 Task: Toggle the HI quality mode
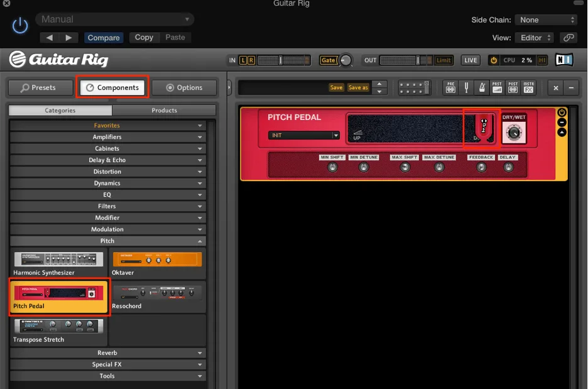pos(542,60)
